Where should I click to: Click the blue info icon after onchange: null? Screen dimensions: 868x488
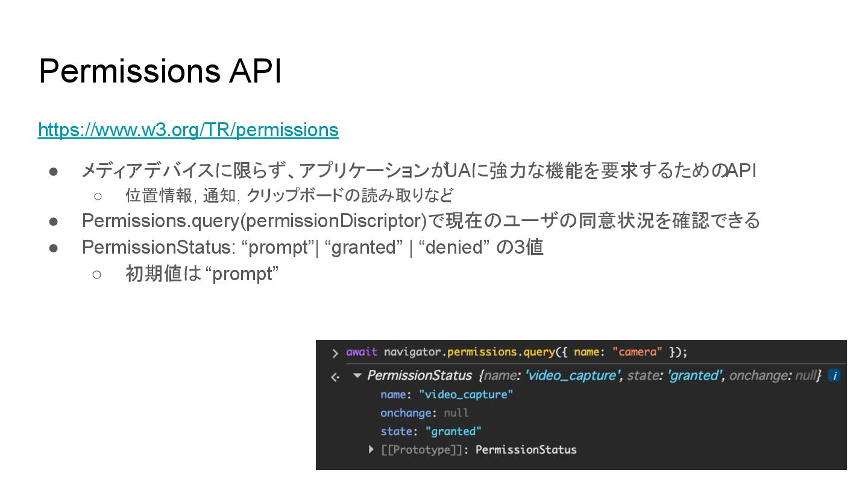pos(834,375)
